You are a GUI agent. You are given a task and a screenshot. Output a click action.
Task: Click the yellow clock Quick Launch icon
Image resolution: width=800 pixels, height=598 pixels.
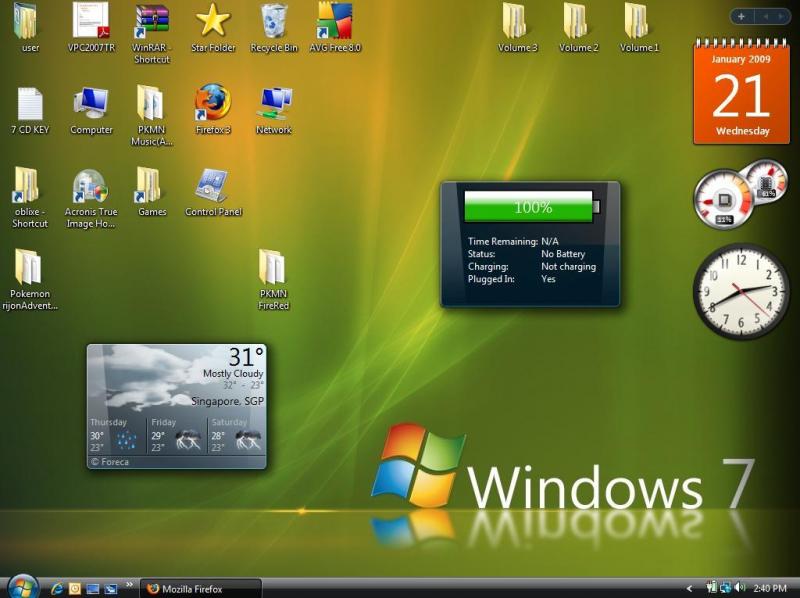(75, 589)
